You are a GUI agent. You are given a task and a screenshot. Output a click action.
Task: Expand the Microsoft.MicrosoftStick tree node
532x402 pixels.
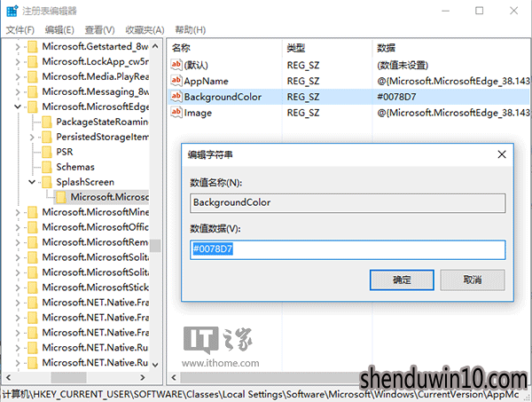coord(18,288)
